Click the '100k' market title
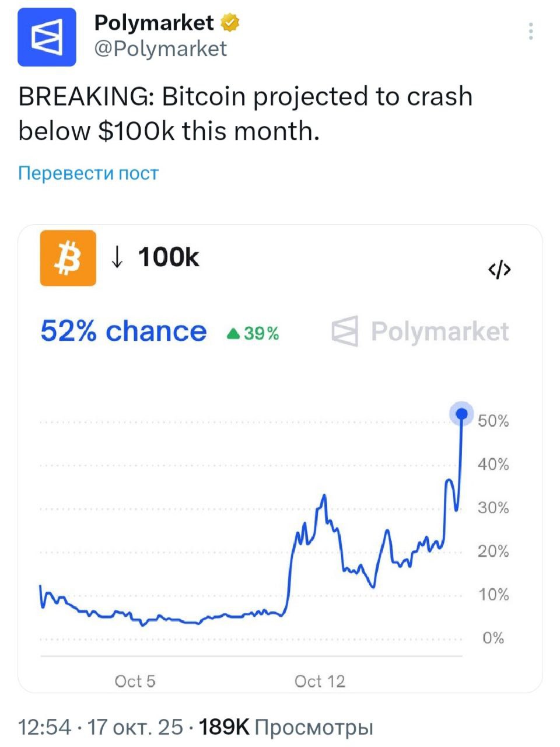 click(169, 257)
